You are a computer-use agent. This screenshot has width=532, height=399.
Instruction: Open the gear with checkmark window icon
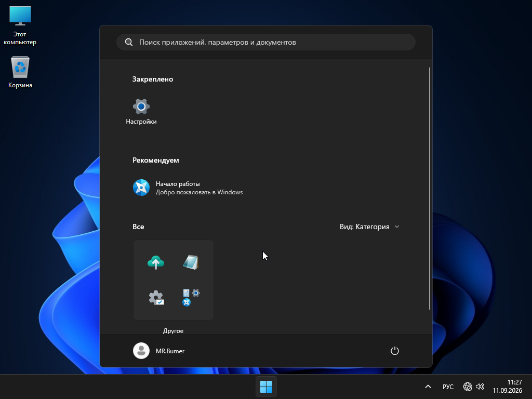tap(156, 298)
